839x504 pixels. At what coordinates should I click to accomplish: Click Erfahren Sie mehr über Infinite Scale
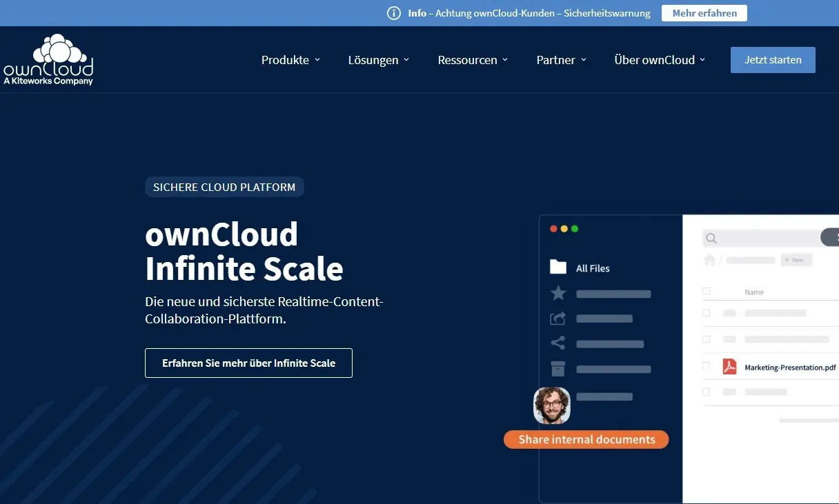point(248,363)
